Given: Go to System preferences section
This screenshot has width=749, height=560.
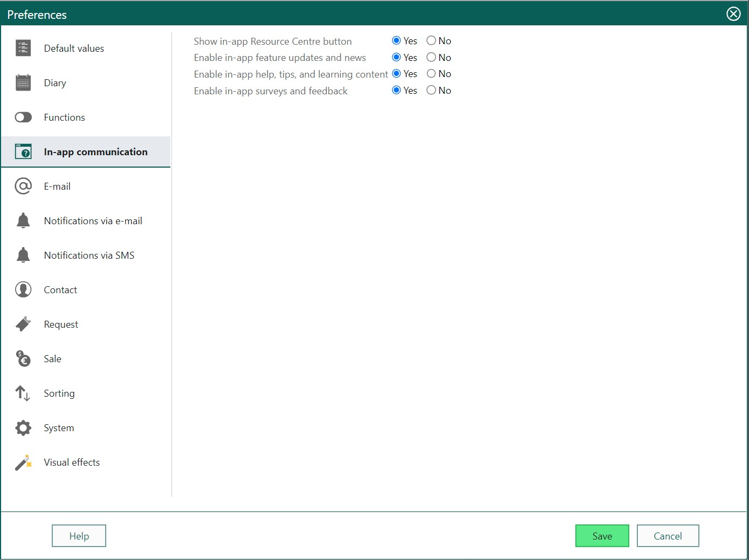Looking at the screenshot, I should click(x=86, y=428).
